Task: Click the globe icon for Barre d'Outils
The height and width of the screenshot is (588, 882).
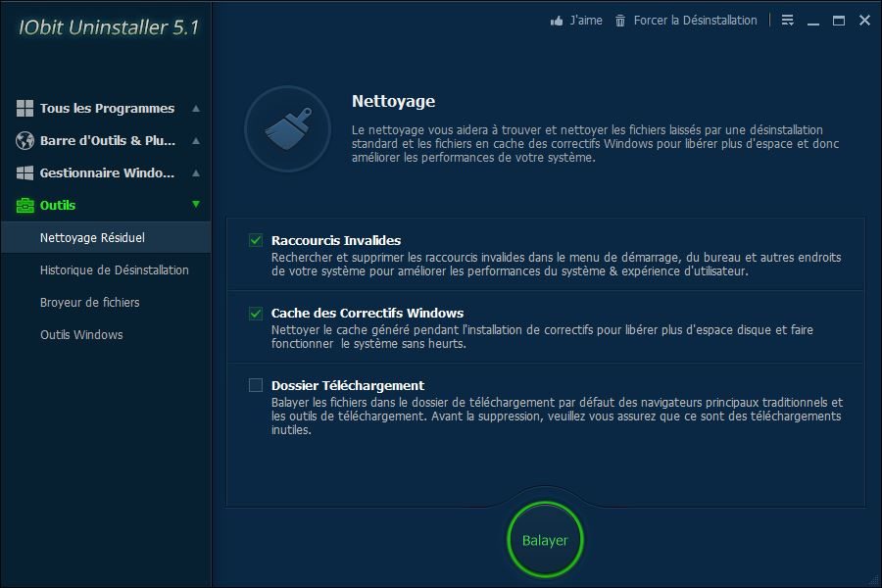Action: pos(24,140)
